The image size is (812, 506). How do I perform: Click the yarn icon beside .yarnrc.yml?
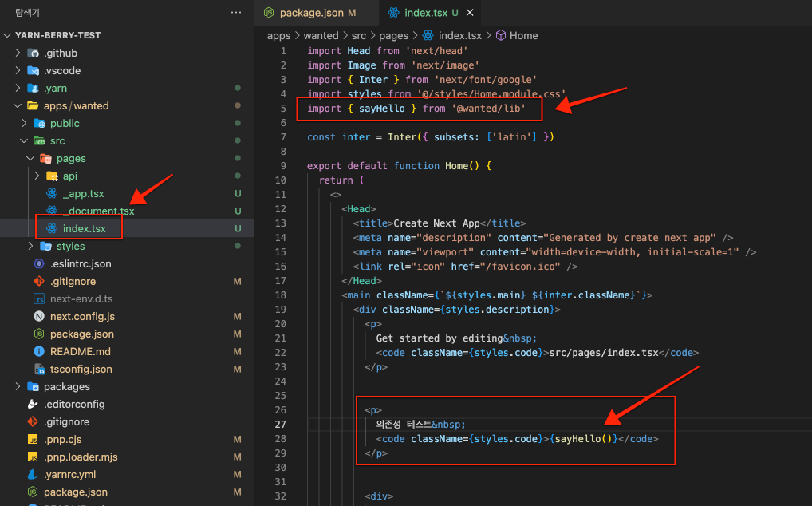(33, 474)
